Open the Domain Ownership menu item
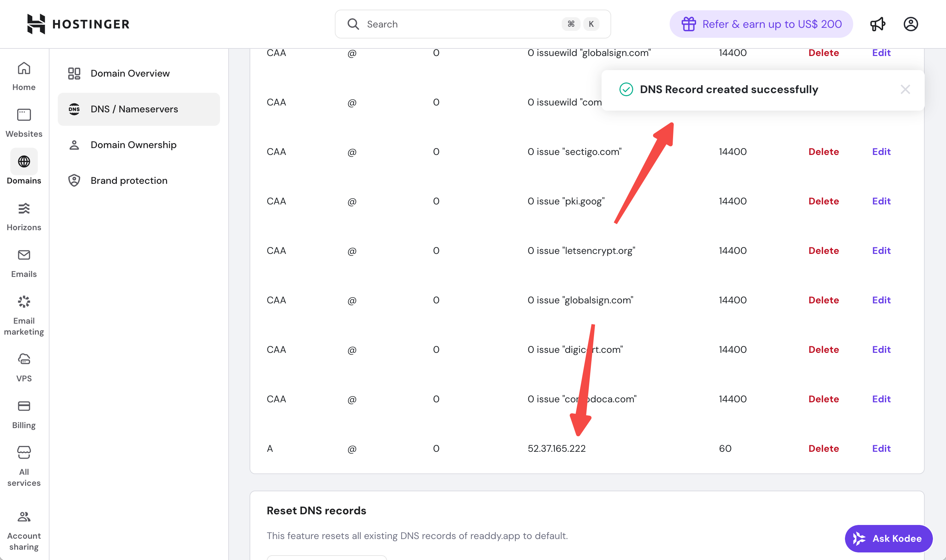The width and height of the screenshot is (946, 560). (x=133, y=145)
